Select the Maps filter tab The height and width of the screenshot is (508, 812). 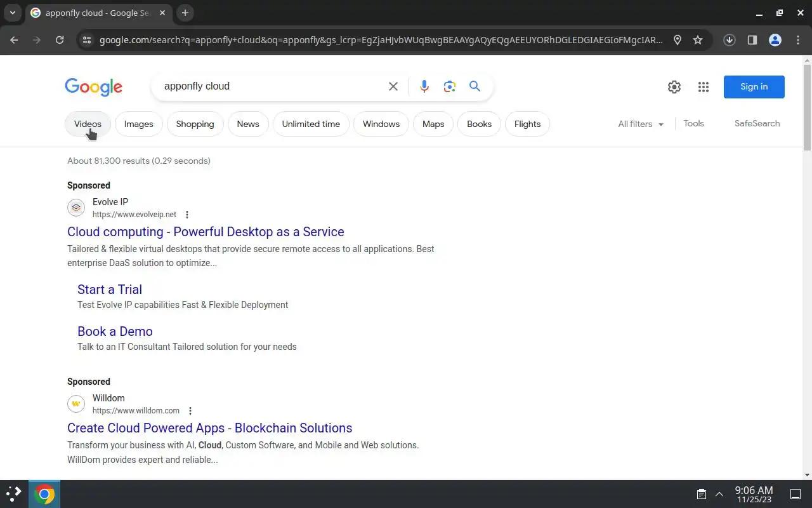pos(433,124)
